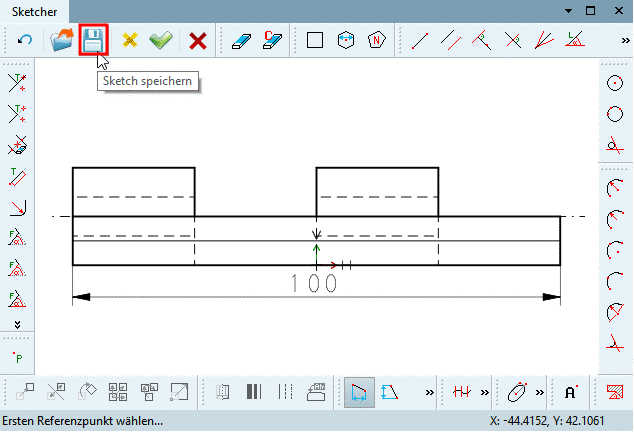Expand the overflow chevron after ellipse tool

pyautogui.click(x=539, y=392)
